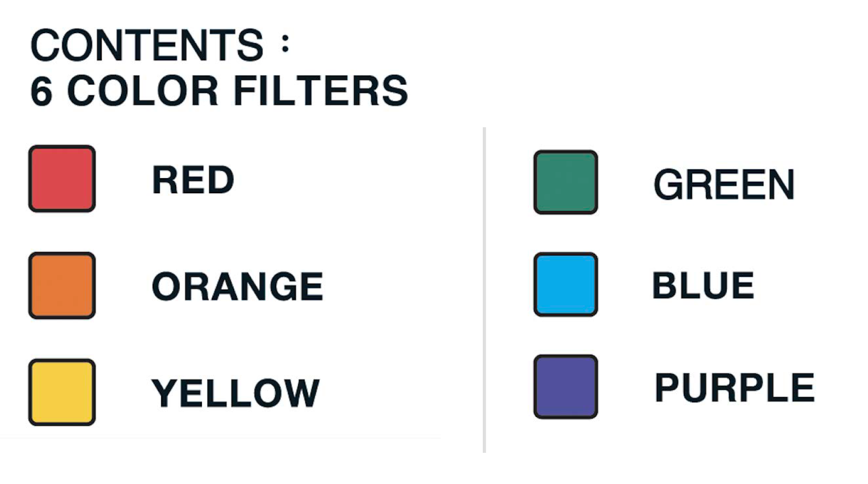
Task: Click the BLUE text label
Action: click(703, 285)
